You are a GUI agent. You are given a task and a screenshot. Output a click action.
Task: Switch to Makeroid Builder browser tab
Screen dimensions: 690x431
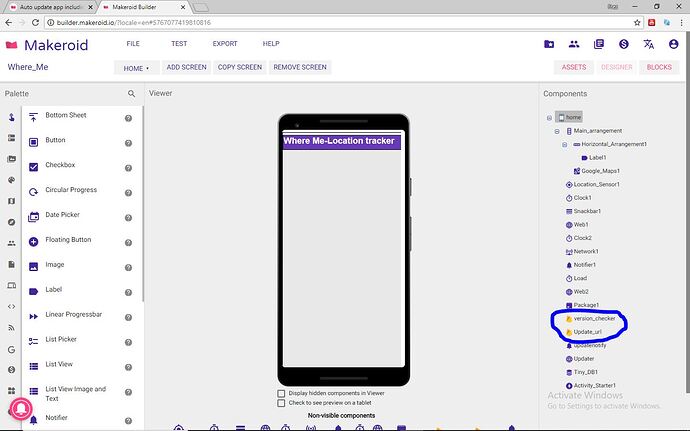click(x=143, y=7)
